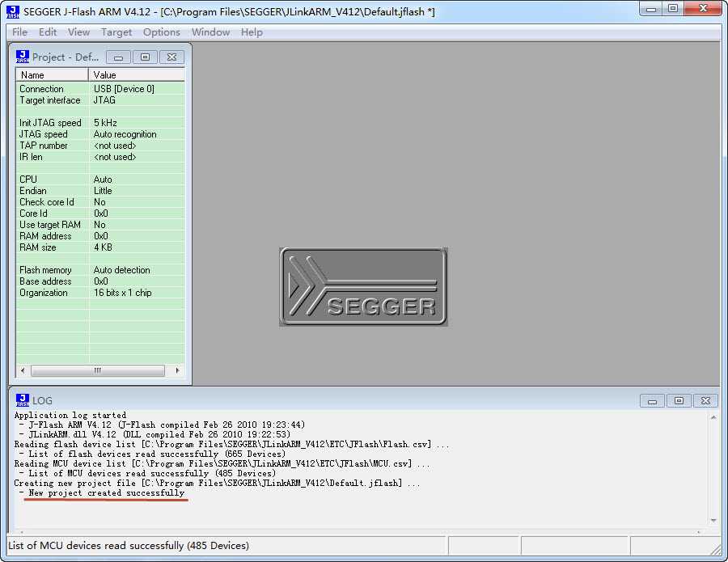Select the IR len row

pyautogui.click(x=100, y=157)
